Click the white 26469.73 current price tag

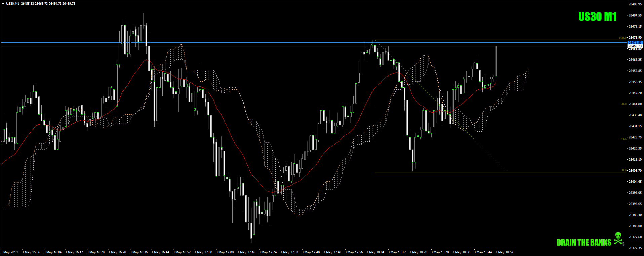635,46
